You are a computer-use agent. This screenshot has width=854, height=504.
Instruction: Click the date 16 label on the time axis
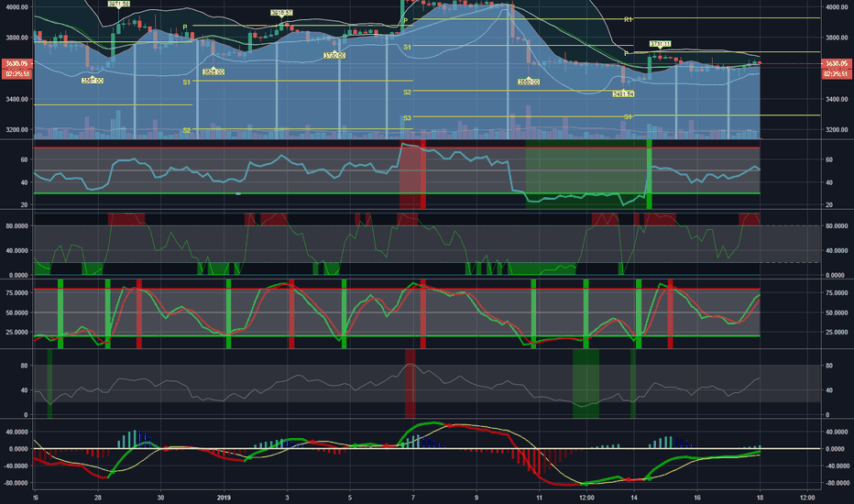pos(697,498)
